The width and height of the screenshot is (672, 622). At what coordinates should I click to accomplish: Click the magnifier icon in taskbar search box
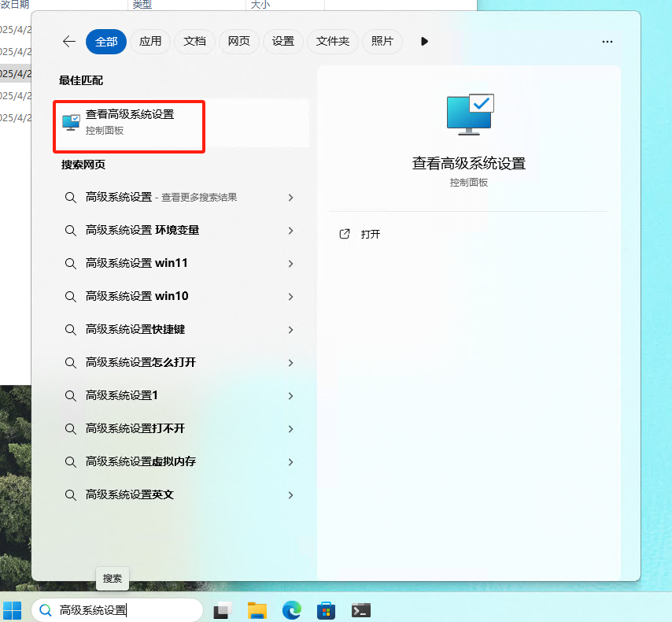tap(46, 610)
